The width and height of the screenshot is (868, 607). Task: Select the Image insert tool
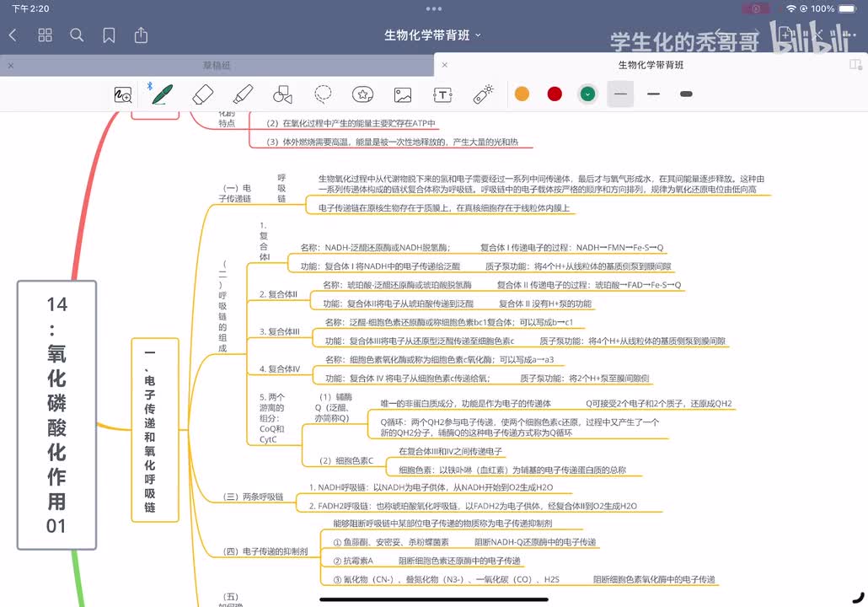coord(403,94)
